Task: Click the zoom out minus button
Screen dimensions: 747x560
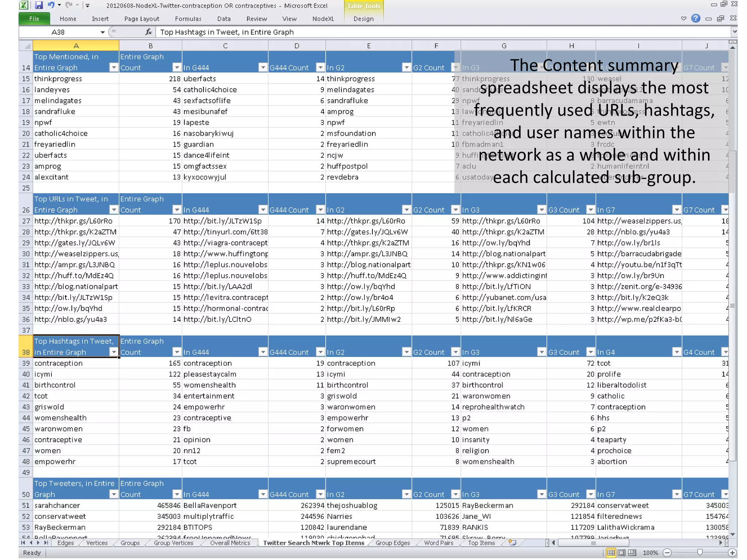Action: pos(667,553)
